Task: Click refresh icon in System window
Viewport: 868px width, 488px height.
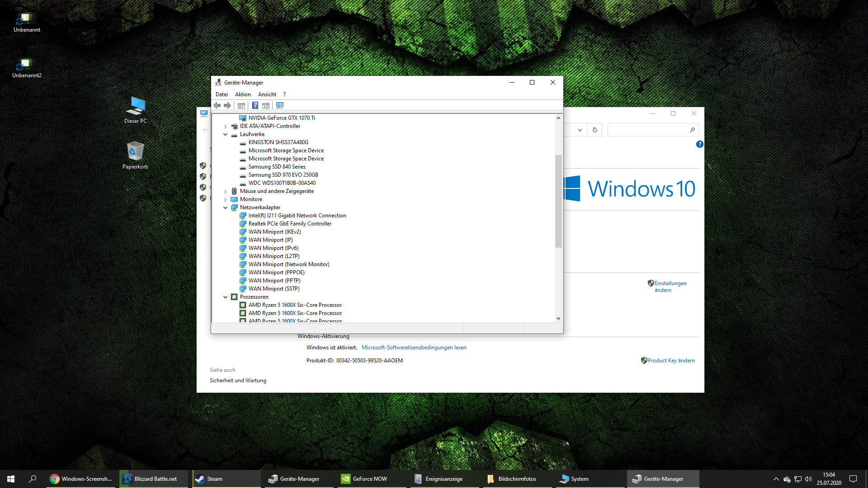Action: (594, 130)
